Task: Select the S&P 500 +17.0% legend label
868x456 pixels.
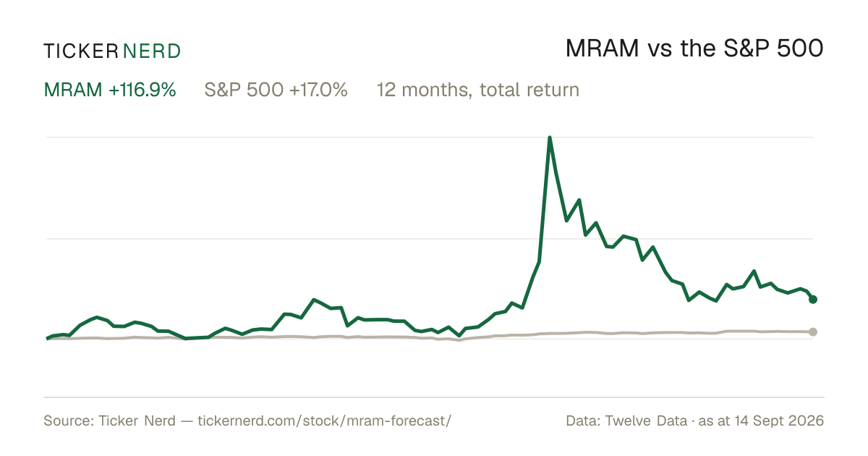Action: [276, 90]
